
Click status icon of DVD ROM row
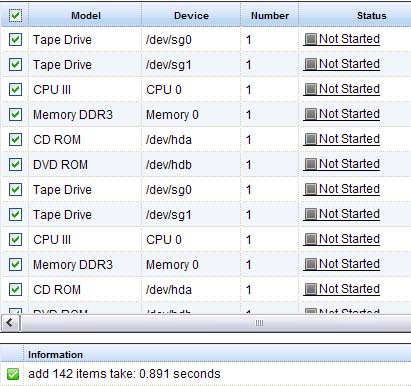(x=311, y=164)
